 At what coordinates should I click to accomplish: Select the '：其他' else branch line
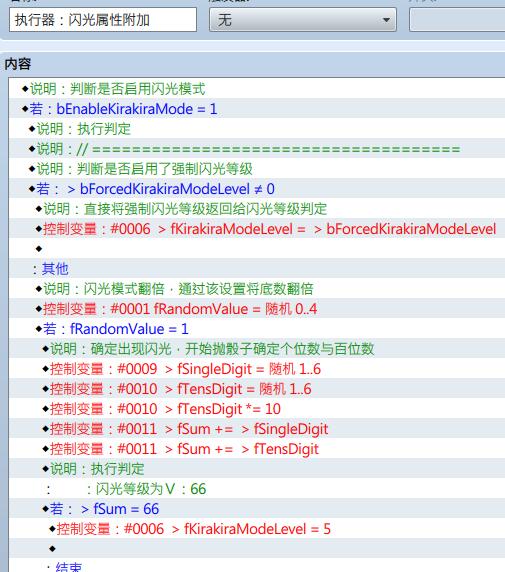257,269
